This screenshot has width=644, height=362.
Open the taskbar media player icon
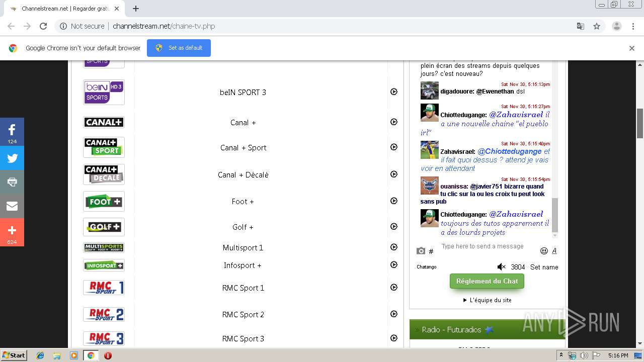point(74,355)
